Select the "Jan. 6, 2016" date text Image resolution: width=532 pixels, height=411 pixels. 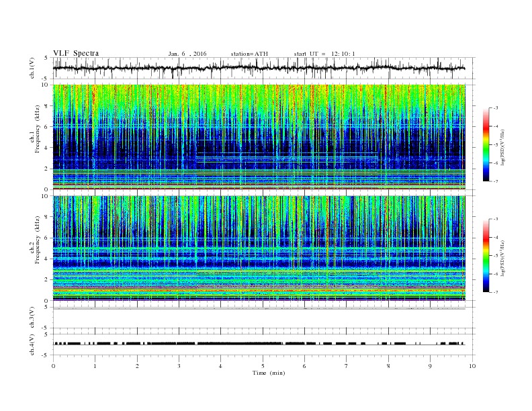click(187, 54)
